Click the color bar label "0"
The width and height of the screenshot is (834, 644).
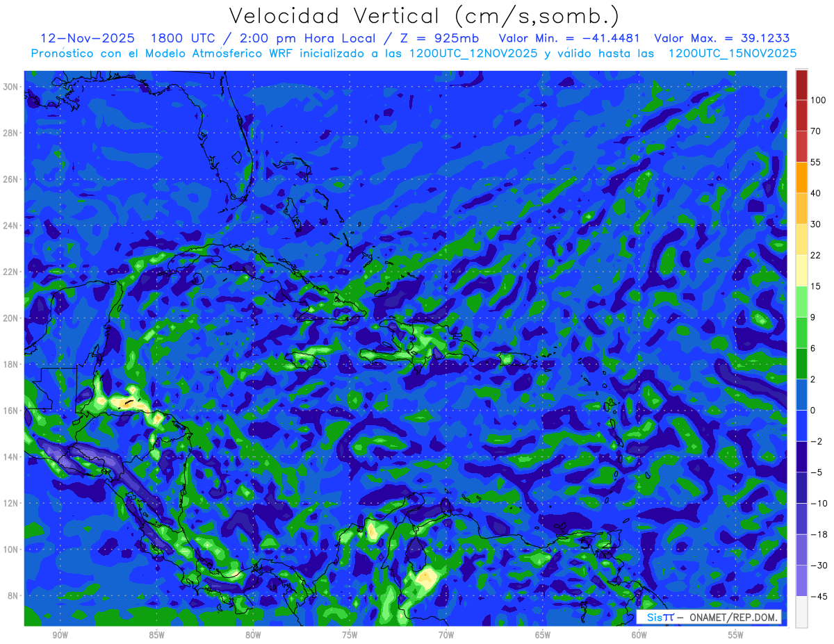click(813, 411)
